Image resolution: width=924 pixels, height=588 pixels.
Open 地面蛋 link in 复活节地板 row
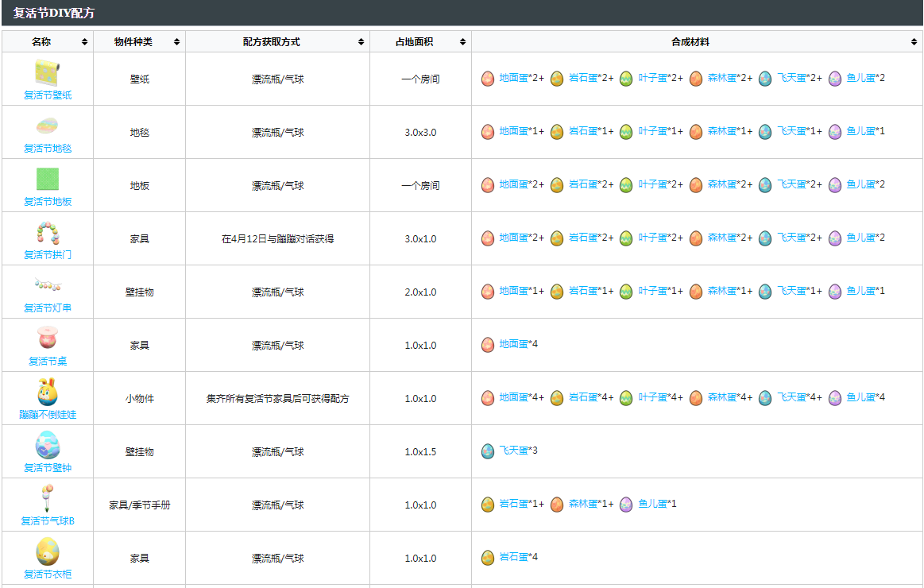click(513, 184)
